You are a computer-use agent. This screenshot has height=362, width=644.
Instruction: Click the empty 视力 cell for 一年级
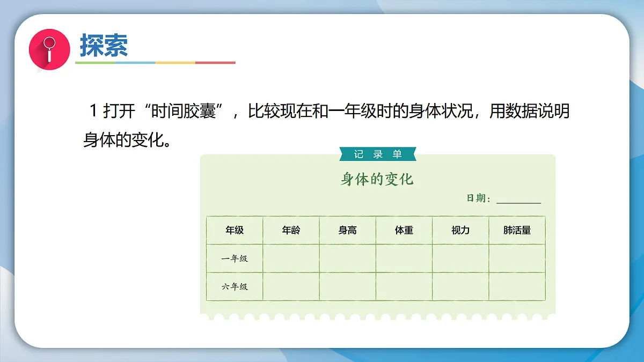click(x=460, y=258)
